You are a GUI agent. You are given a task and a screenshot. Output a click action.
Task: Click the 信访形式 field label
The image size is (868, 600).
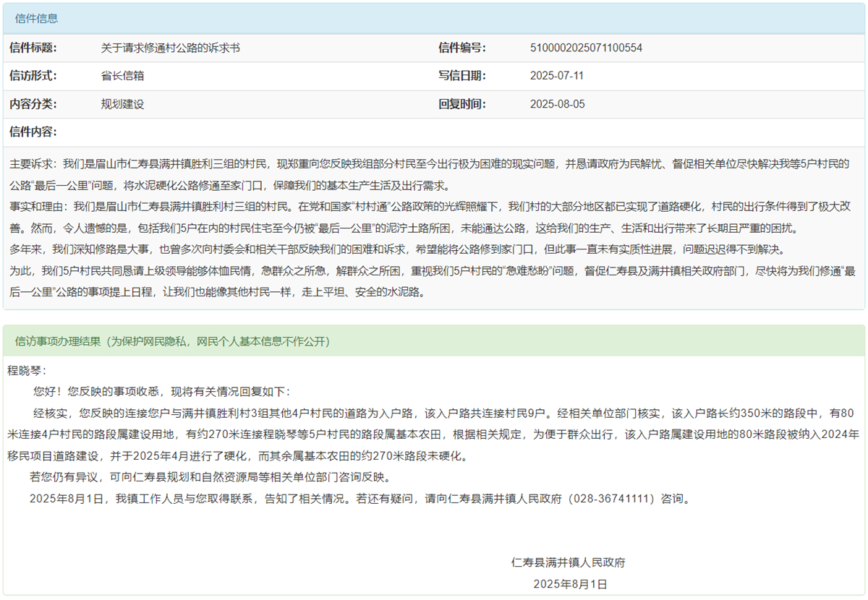[x=33, y=76]
